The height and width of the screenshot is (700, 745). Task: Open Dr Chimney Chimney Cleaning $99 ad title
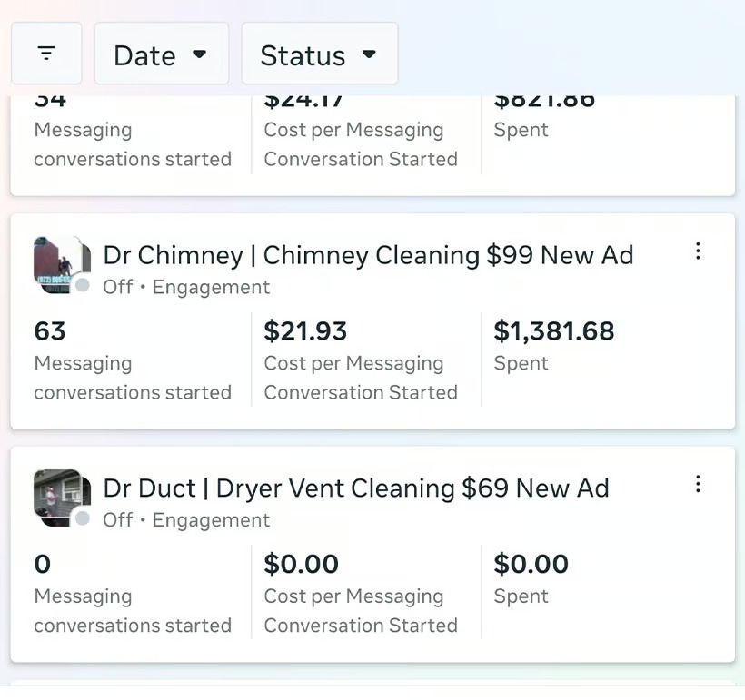[x=368, y=255]
